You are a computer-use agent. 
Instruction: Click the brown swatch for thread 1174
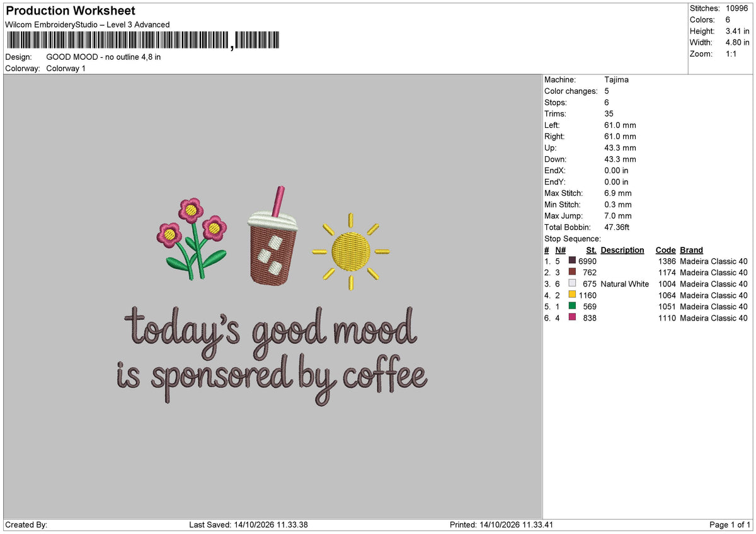[x=572, y=271]
